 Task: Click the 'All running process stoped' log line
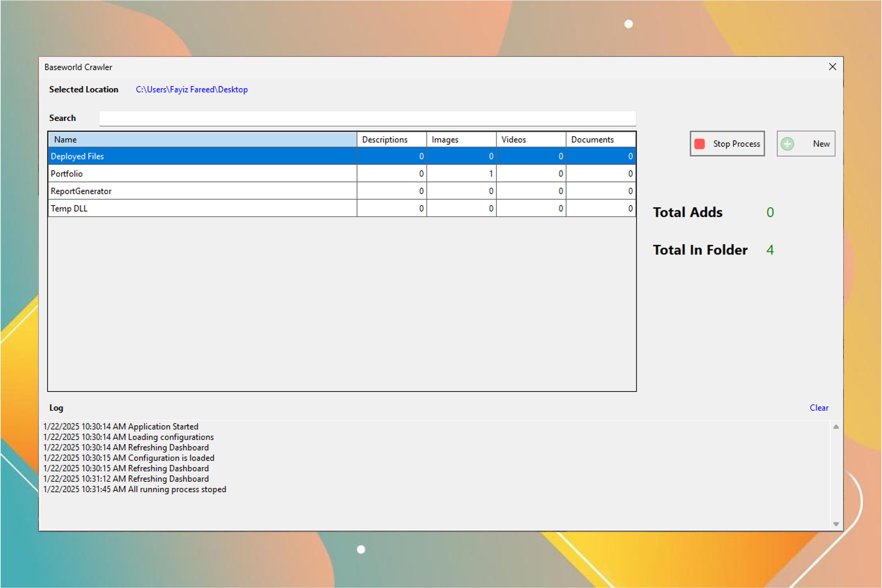point(135,490)
